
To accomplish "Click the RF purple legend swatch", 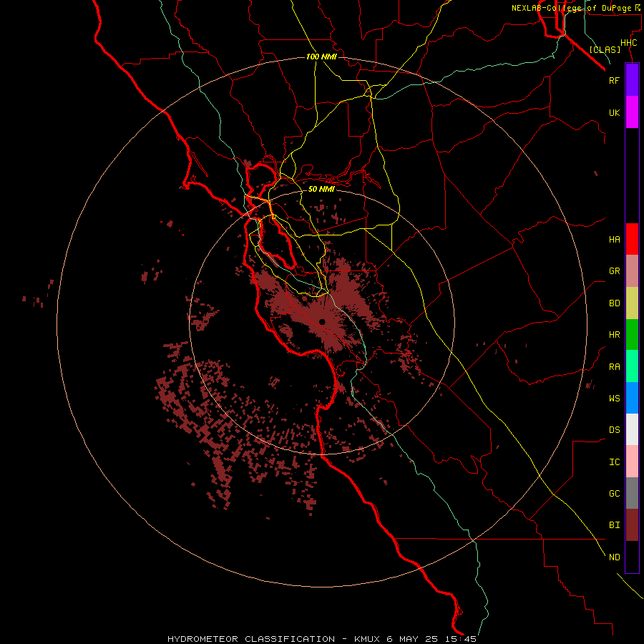I will coord(632,80).
